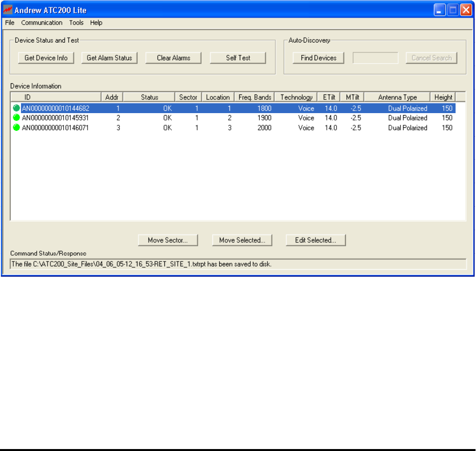Click the Auto-Discovery progress field

[376, 58]
